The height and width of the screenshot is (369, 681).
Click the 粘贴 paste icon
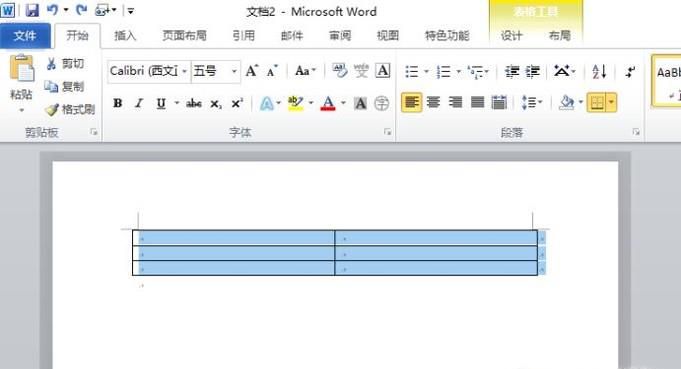(21, 69)
